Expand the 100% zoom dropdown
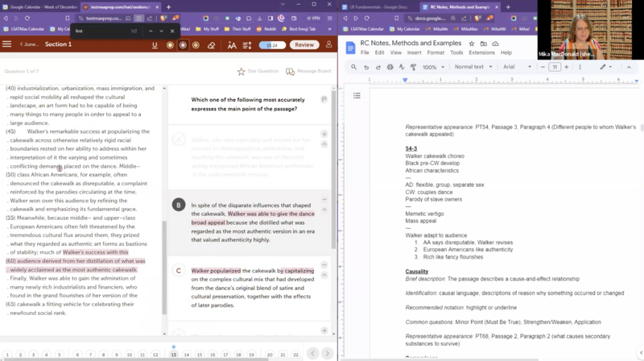 pos(433,67)
